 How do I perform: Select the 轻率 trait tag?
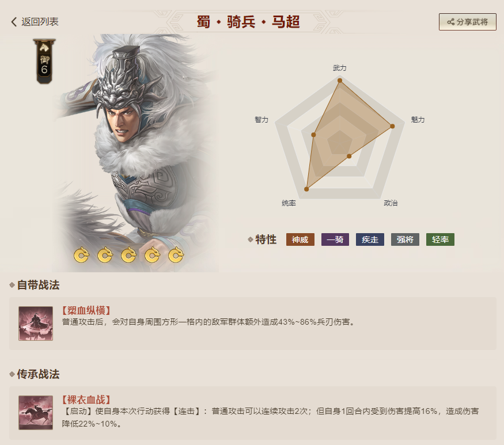[x=440, y=239]
